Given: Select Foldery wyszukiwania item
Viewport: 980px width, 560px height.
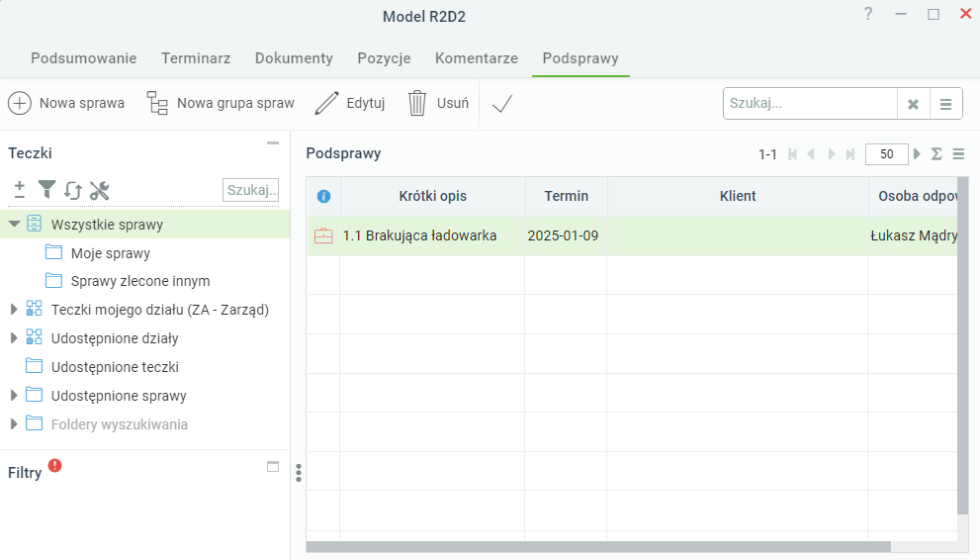Looking at the screenshot, I should click(x=120, y=424).
